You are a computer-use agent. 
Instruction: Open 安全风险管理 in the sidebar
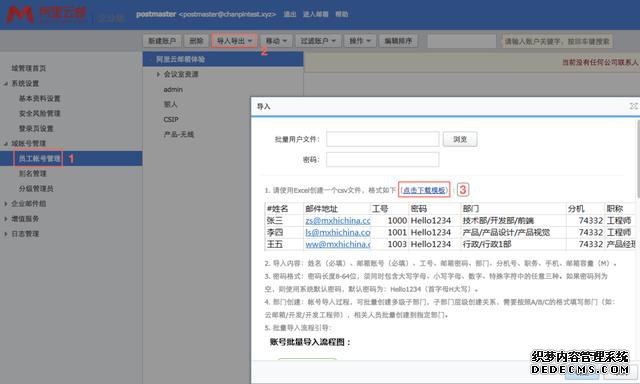point(40,113)
